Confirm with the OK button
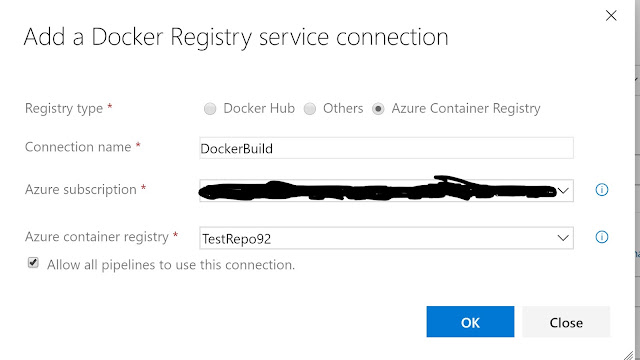Screen dimensions: 640x360 pos(470,322)
